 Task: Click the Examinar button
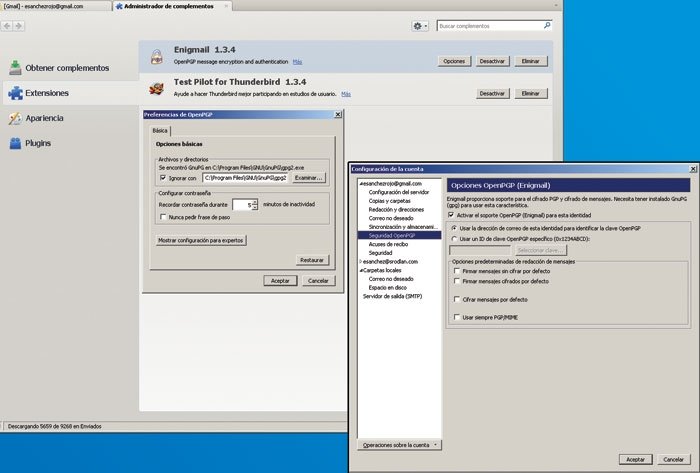(x=308, y=178)
